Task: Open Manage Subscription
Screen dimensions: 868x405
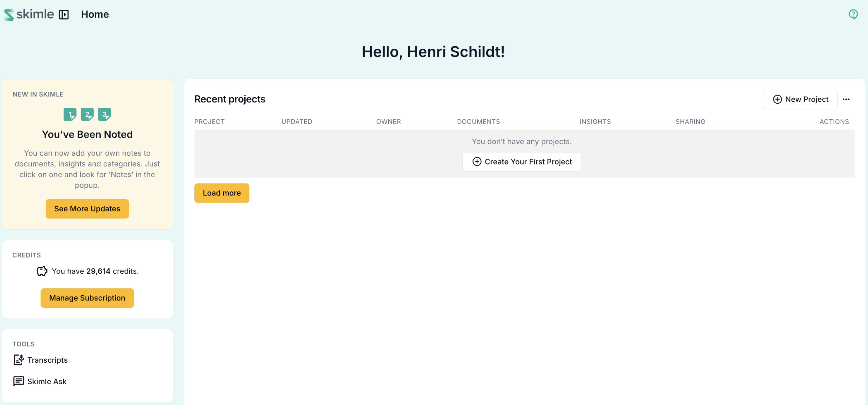Action: (x=87, y=298)
